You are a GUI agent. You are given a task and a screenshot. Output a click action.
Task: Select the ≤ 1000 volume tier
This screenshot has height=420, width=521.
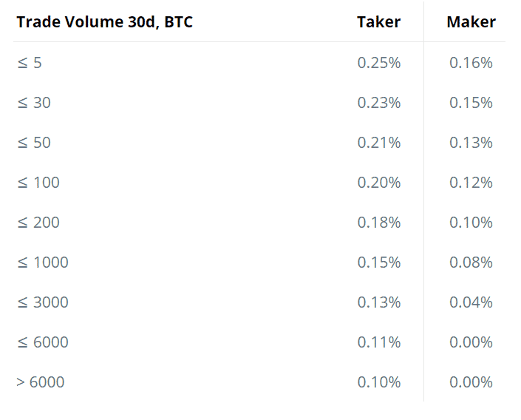click(43, 262)
